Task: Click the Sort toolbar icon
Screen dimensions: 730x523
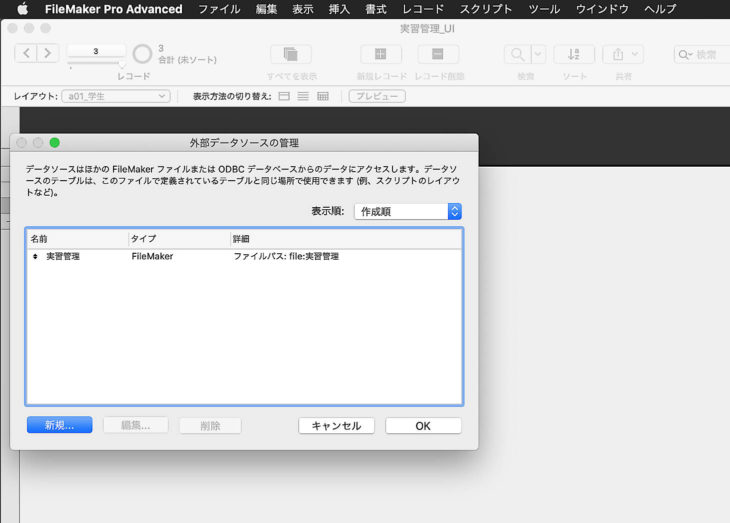Action: pyautogui.click(x=574, y=54)
